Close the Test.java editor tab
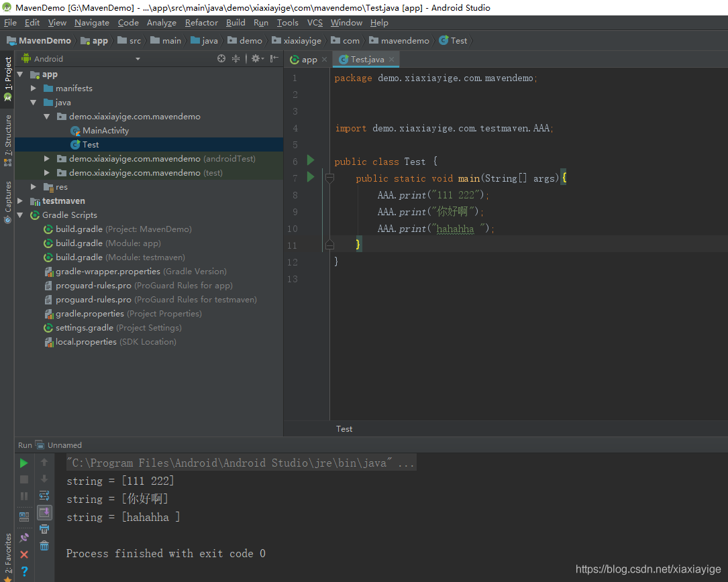 [x=391, y=60]
